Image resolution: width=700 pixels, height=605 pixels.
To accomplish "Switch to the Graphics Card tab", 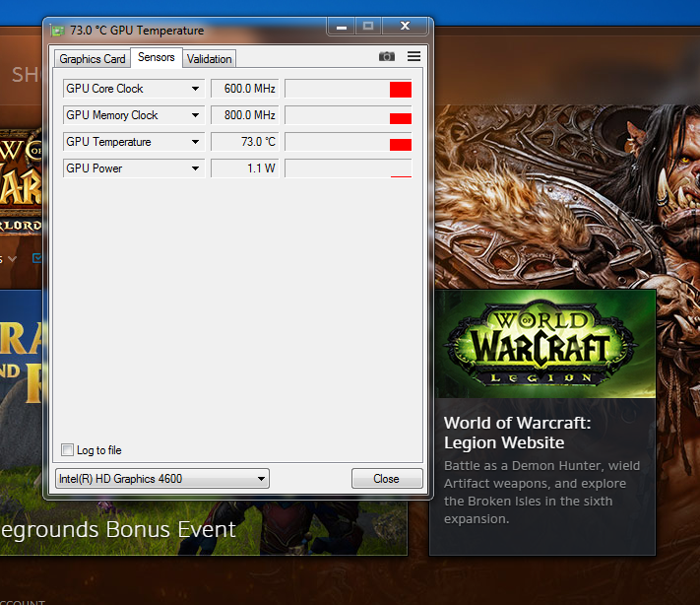I will (x=93, y=59).
